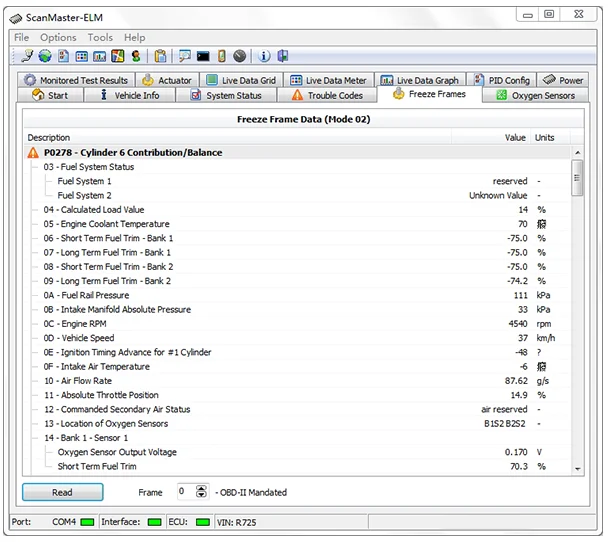
Task: Select the P0278 Cylinder 6 Contribution/Balance row
Action: pos(298,153)
